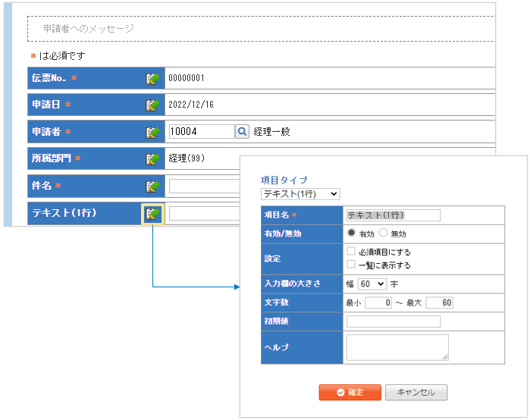Click the 最小 character count field

(378, 302)
